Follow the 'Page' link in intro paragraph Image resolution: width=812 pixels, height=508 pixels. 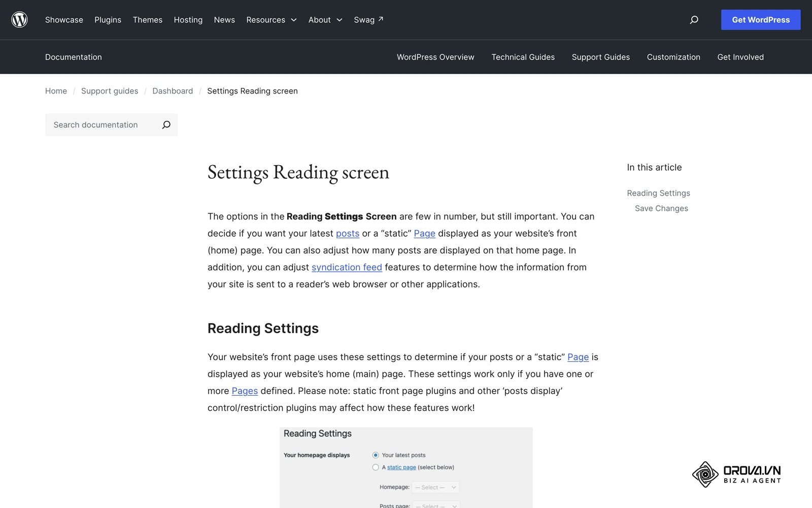click(425, 233)
